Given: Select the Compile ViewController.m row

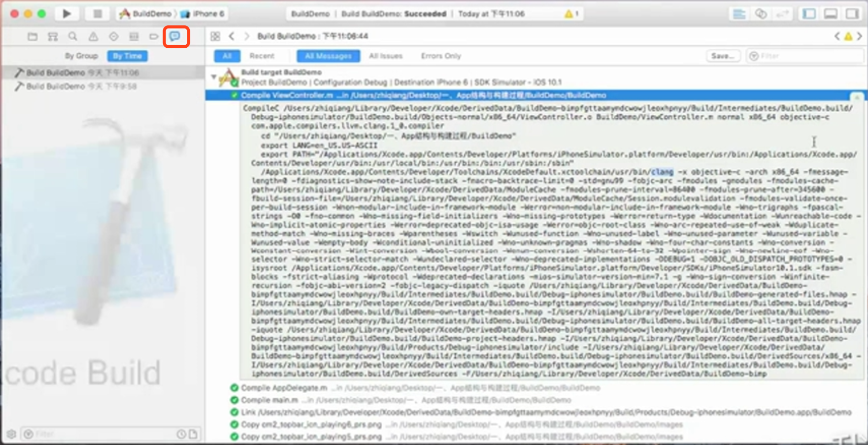Looking at the screenshot, I should coord(536,96).
